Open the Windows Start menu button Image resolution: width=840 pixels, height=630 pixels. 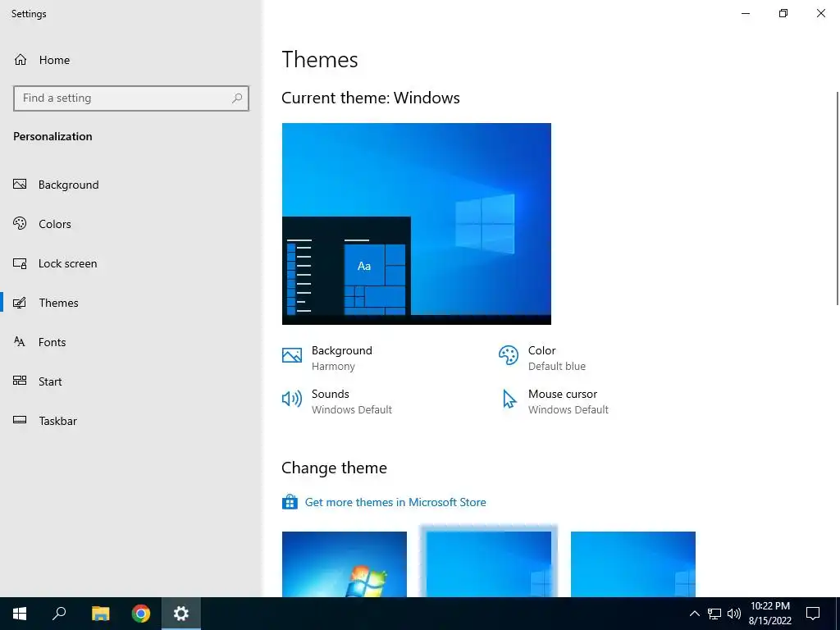[20, 614]
